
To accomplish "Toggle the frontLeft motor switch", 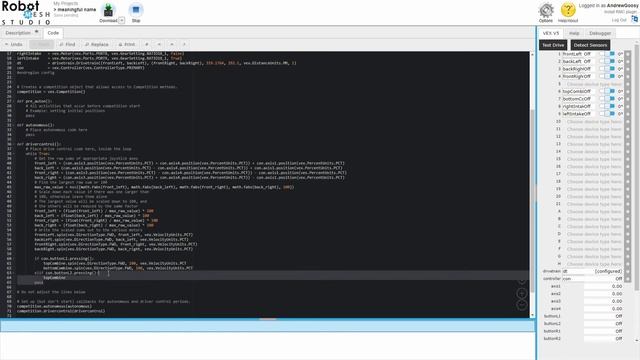I will tap(607, 54).
